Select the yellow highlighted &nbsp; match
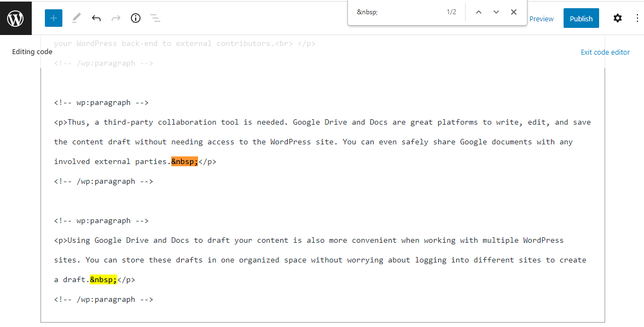The image size is (644, 327). click(x=103, y=279)
